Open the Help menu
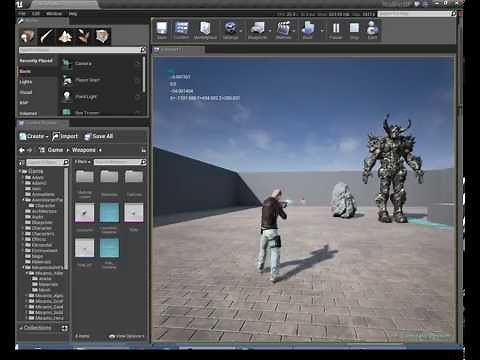This screenshot has width=480, height=360. (x=73, y=14)
